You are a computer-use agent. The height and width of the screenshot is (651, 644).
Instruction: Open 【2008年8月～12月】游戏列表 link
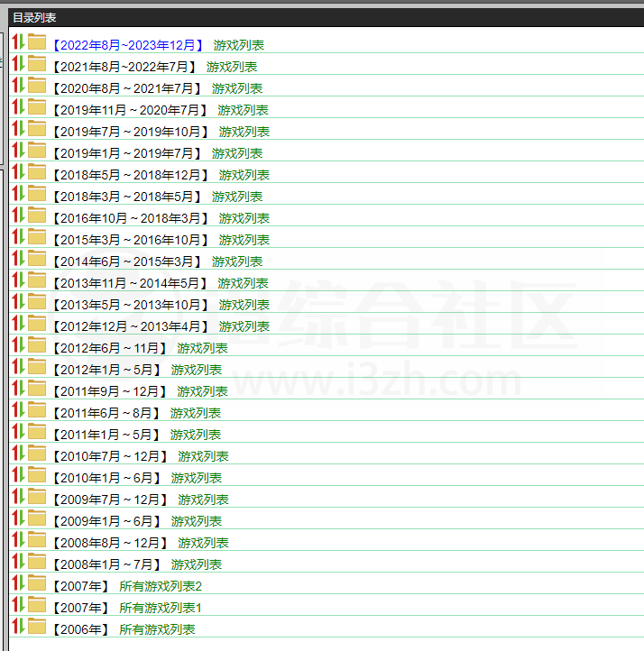pos(142,543)
